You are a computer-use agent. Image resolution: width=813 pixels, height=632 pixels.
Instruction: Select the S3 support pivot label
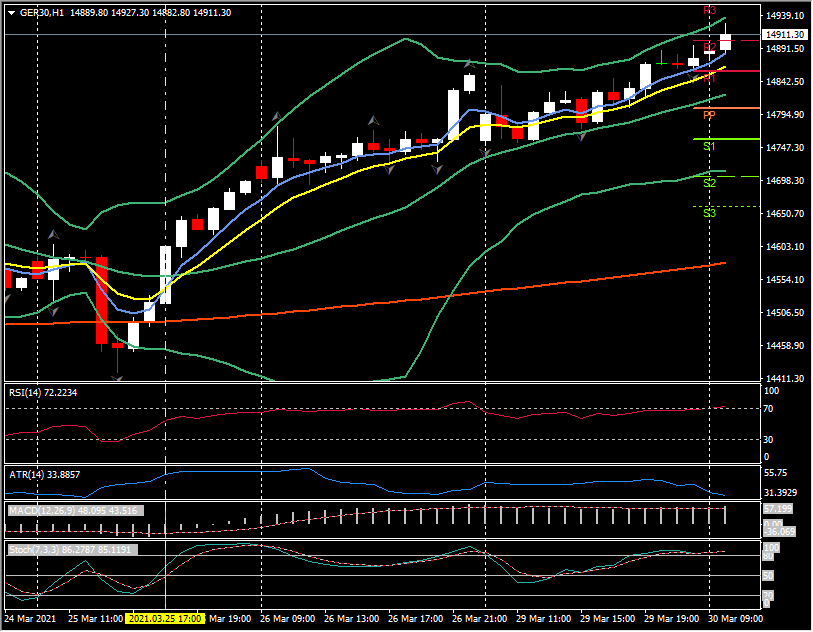(x=709, y=214)
